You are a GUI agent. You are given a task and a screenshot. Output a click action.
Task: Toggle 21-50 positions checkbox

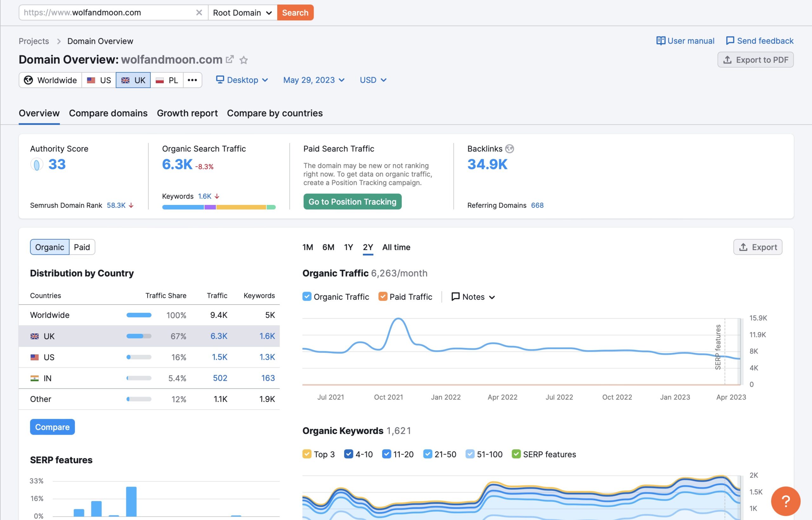point(428,454)
